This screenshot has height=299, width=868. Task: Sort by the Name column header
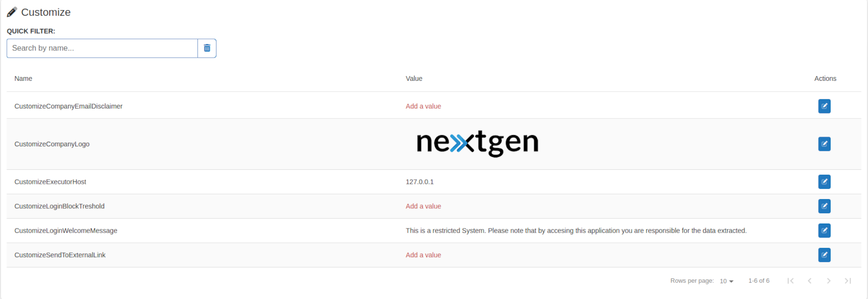click(23, 79)
